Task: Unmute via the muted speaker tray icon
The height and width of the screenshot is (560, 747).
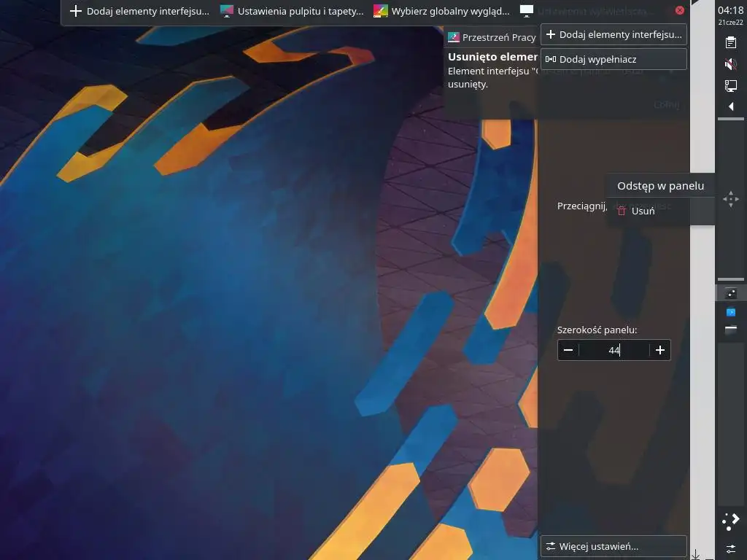Action: (730, 64)
